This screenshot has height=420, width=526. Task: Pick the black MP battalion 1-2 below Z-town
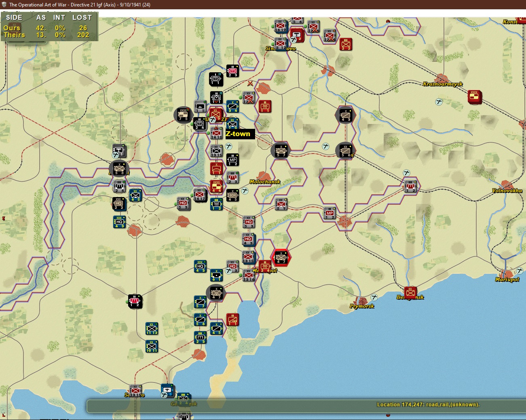click(x=232, y=160)
